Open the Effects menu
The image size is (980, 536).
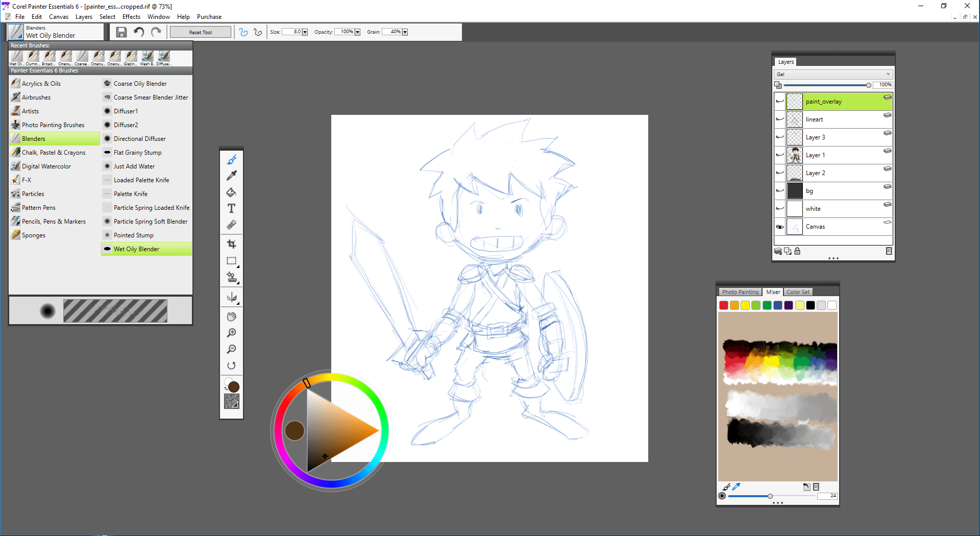[x=131, y=17]
